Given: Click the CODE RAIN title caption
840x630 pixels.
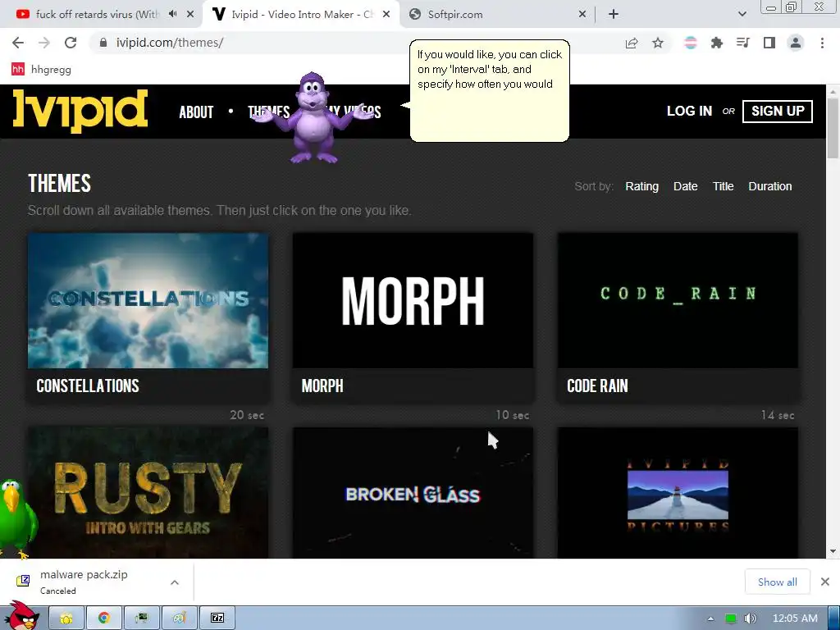Looking at the screenshot, I should 597,386.
